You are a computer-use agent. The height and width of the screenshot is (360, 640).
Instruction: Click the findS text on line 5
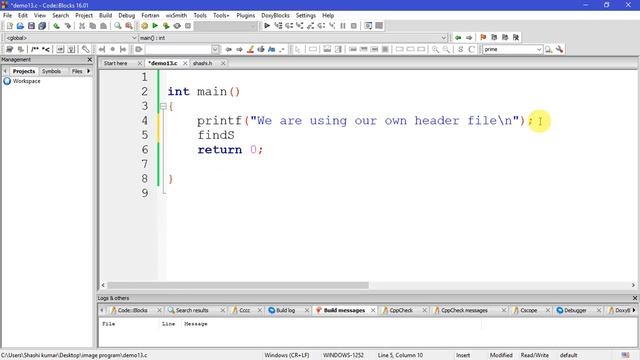[x=216, y=135]
